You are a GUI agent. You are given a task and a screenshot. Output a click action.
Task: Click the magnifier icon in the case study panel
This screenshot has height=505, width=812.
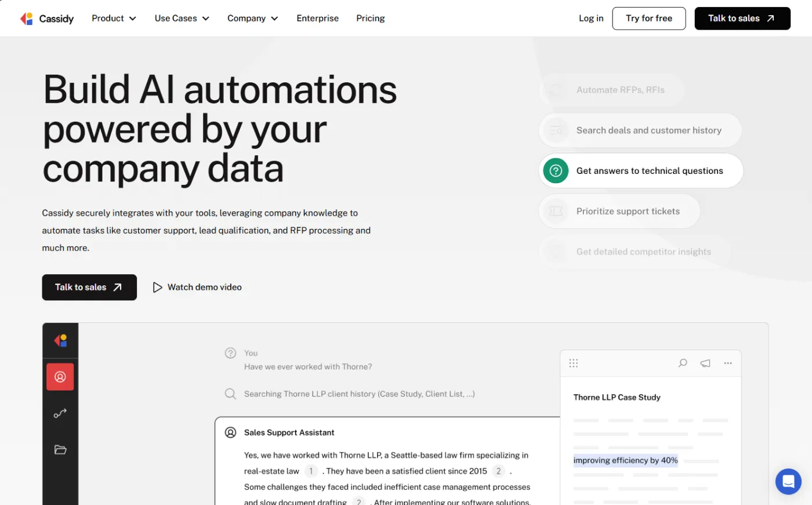[x=683, y=362]
